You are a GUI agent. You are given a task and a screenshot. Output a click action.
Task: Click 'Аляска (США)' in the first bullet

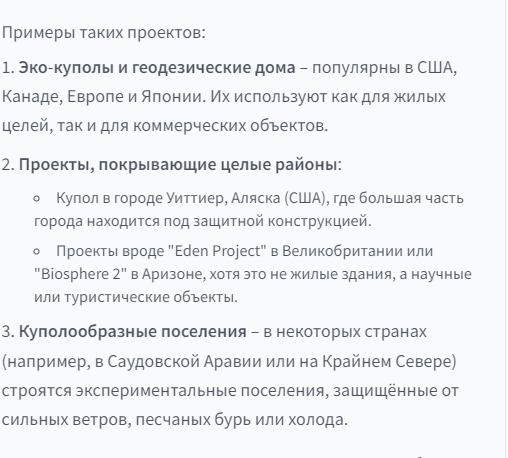(278, 198)
